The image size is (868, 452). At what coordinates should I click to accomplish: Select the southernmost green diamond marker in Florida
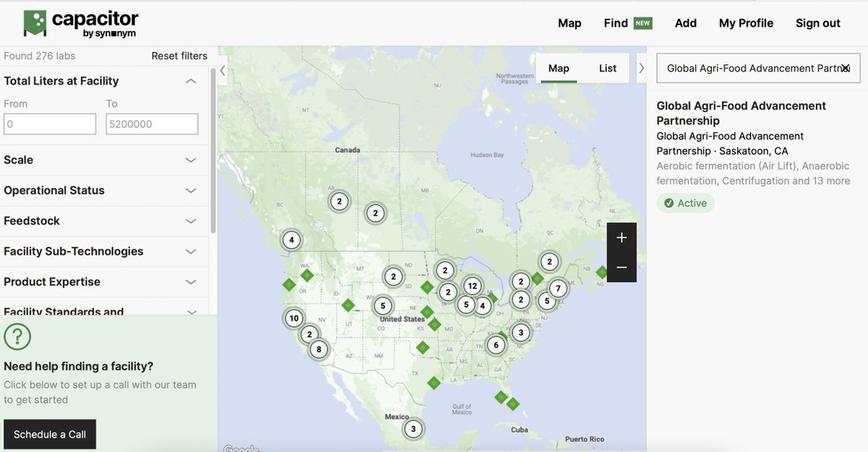point(513,404)
